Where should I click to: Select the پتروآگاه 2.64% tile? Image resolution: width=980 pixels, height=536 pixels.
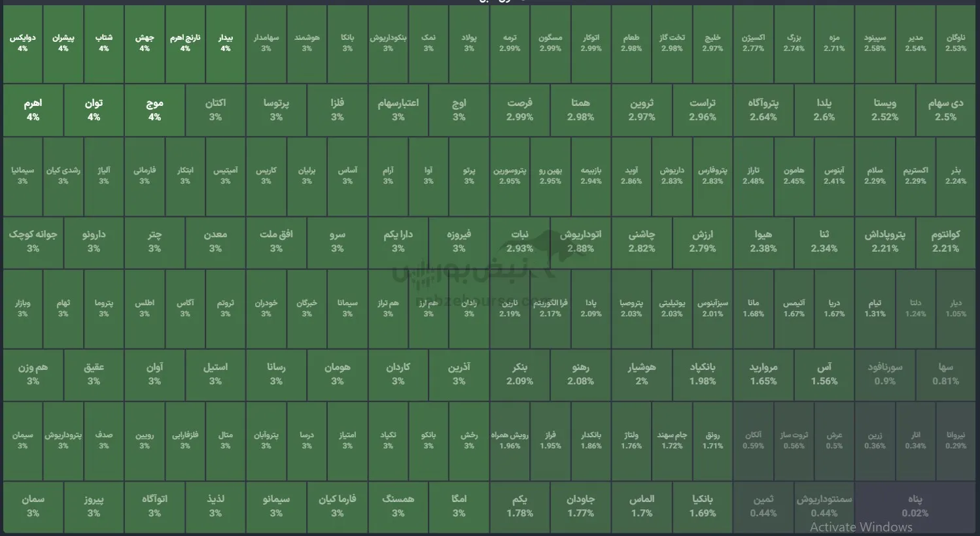point(763,110)
